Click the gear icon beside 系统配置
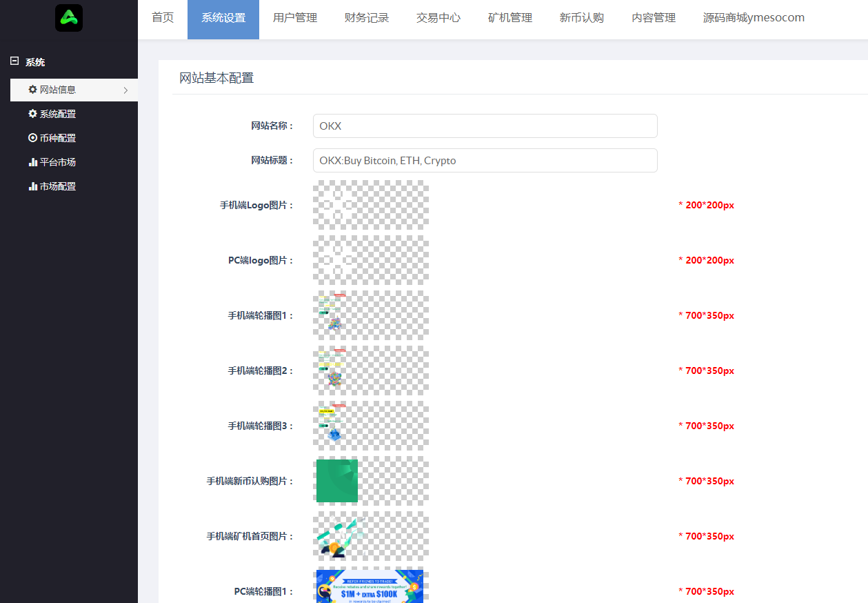This screenshot has height=603, width=868. pyautogui.click(x=32, y=114)
